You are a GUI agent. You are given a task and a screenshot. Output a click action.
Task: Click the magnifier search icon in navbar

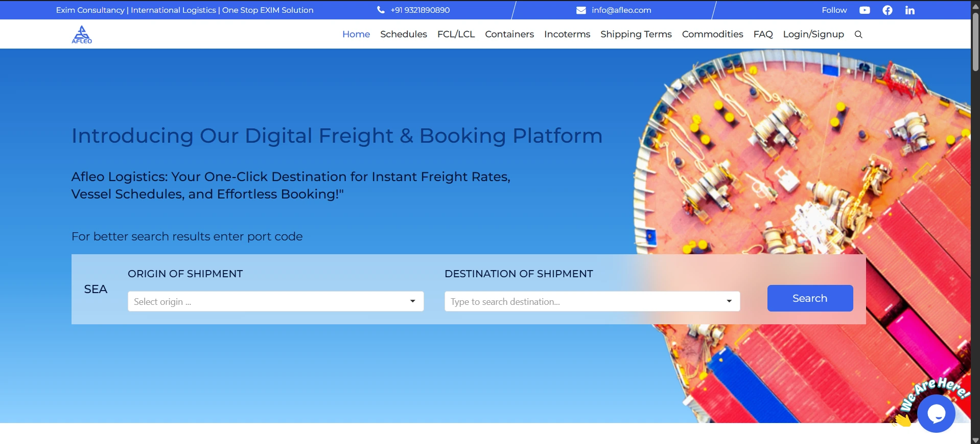tap(858, 34)
